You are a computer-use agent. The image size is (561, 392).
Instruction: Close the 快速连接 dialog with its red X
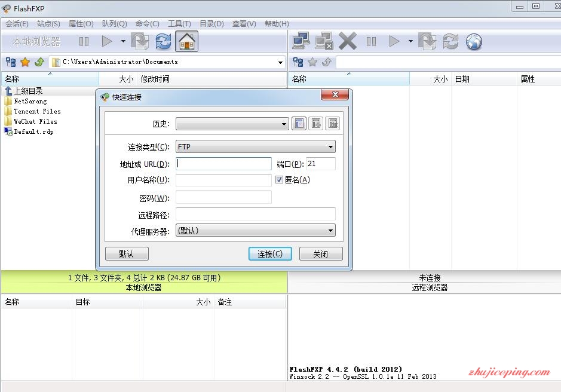(x=335, y=94)
